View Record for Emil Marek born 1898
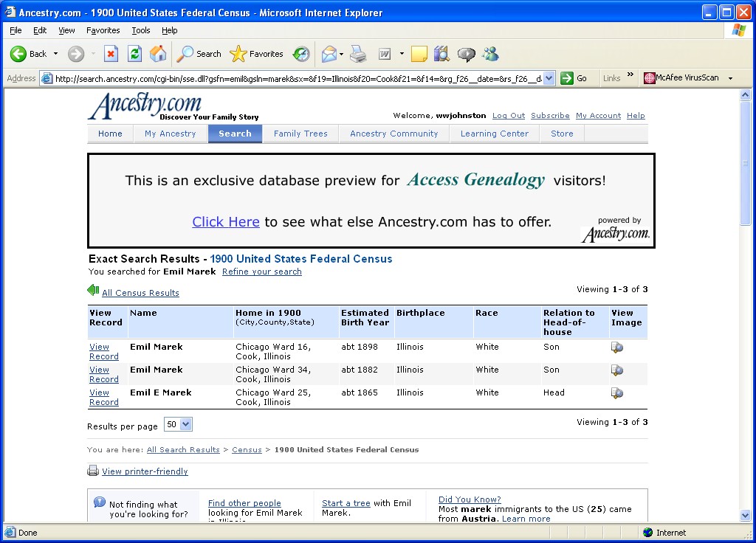The image size is (756, 543). click(103, 352)
